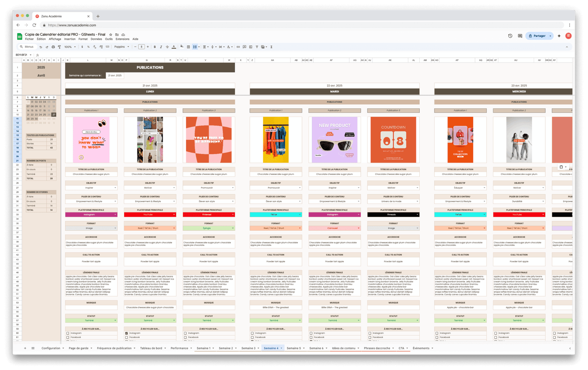Open the functions sigma icon

point(272,47)
